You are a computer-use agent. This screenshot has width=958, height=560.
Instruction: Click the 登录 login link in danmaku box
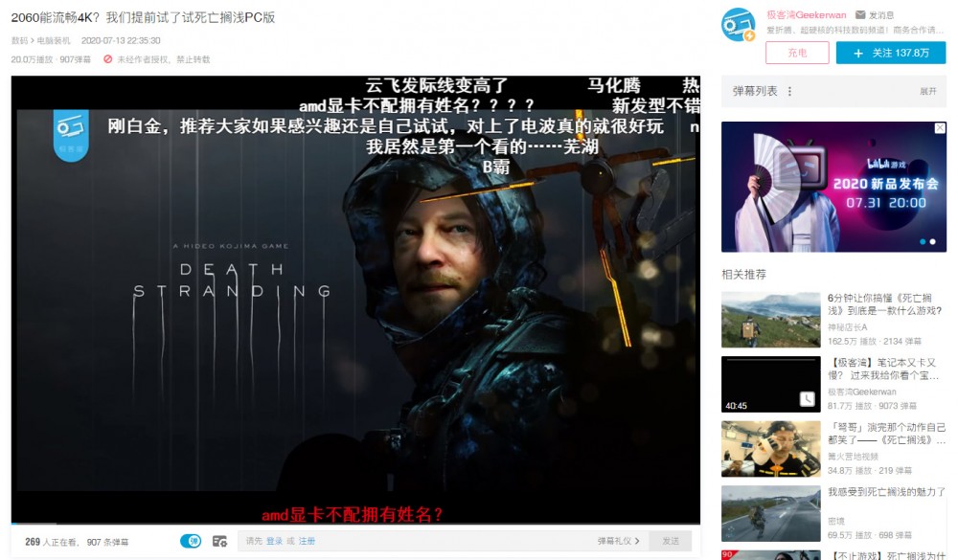coord(274,541)
